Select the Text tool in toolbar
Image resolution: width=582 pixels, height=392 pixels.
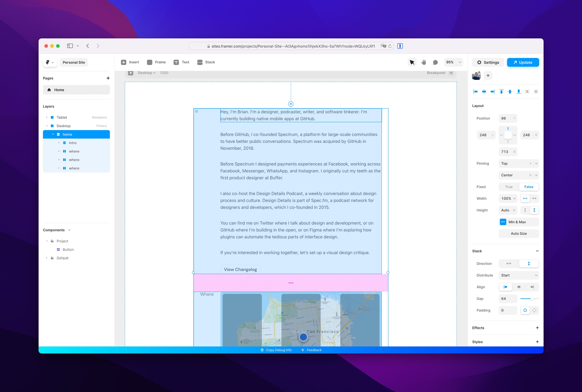click(181, 62)
